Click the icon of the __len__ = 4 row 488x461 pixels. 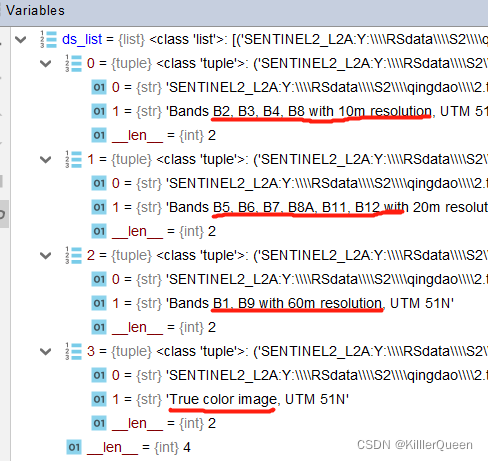[74, 447]
